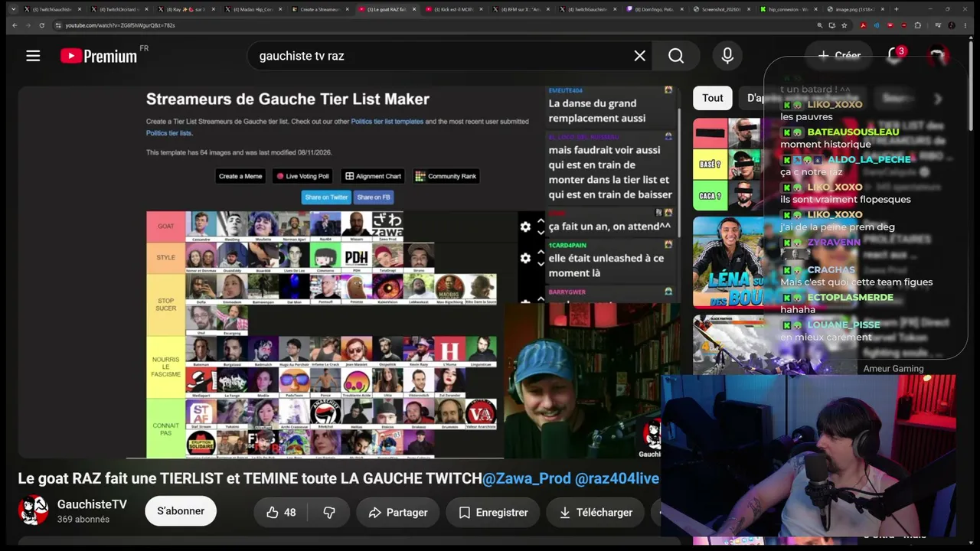Save the video with Enregistrer
Screen dimensions: 980x551
[493, 513]
